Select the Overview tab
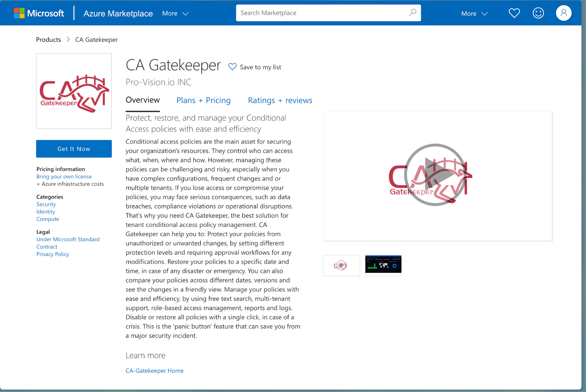The image size is (586, 392). click(x=143, y=100)
